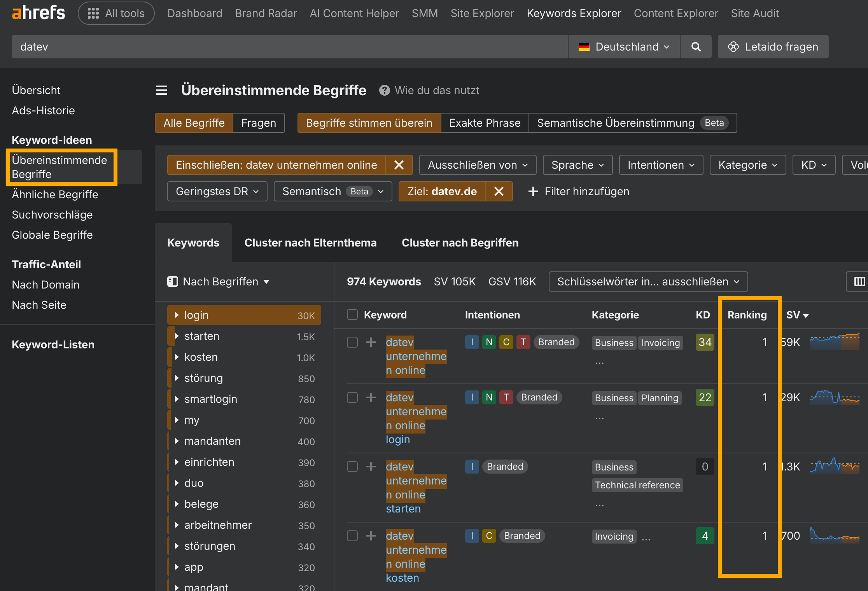Click the help question mark icon
The width and height of the screenshot is (868, 591).
384,90
